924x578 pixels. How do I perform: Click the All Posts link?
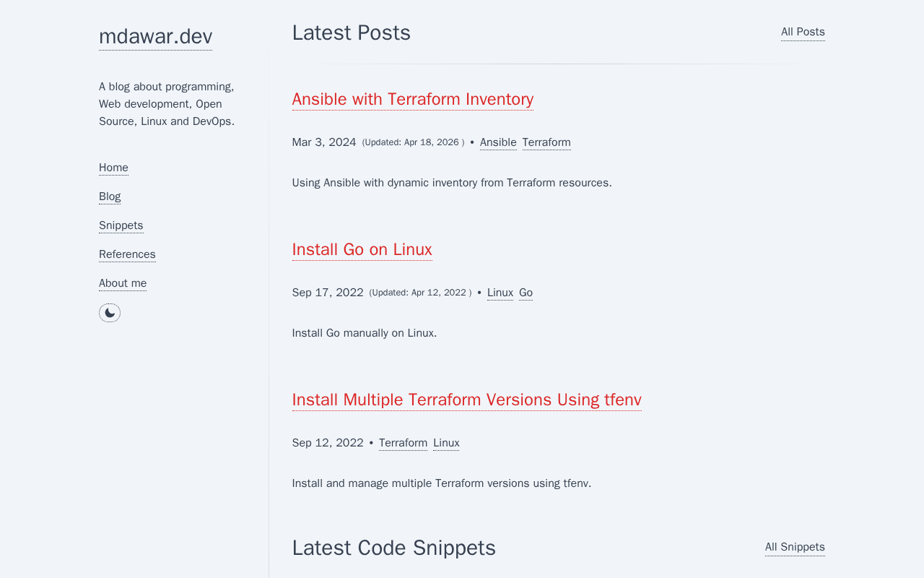tap(803, 32)
